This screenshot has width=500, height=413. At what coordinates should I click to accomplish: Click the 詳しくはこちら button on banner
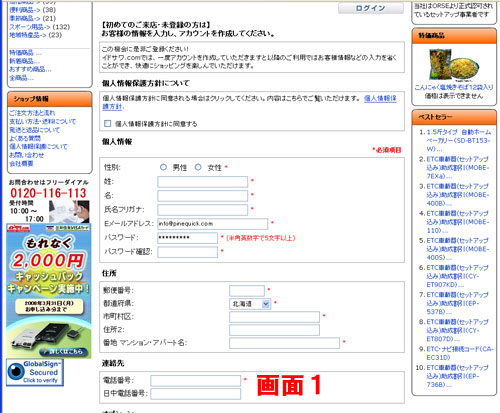(x=63, y=351)
